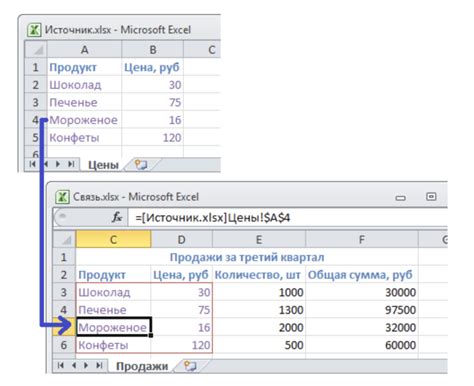
Task: Click 'Мороженое' cell in Источник.xlsx
Action: point(84,120)
